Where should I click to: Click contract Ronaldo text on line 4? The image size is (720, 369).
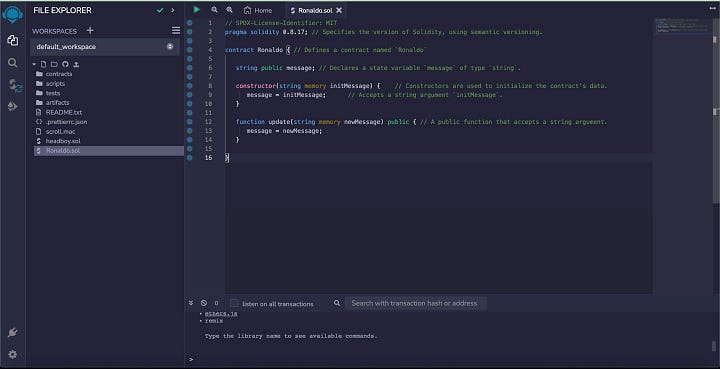tap(253, 50)
